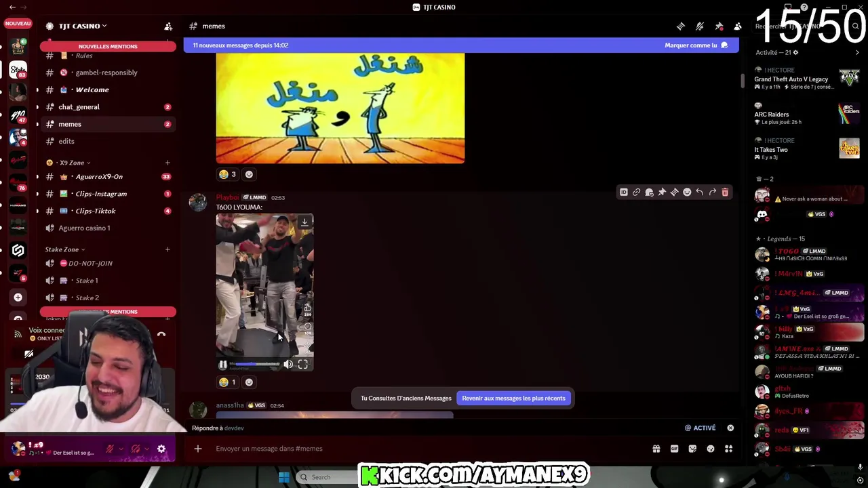868x488 pixels.
Task: Add reaction below cartoon image
Action: [x=249, y=174]
